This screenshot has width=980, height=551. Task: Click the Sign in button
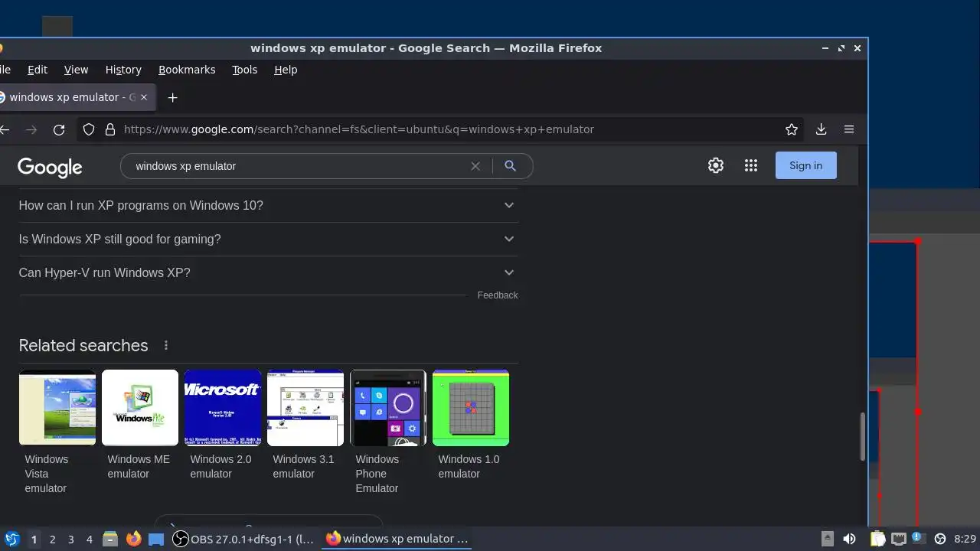(805, 165)
